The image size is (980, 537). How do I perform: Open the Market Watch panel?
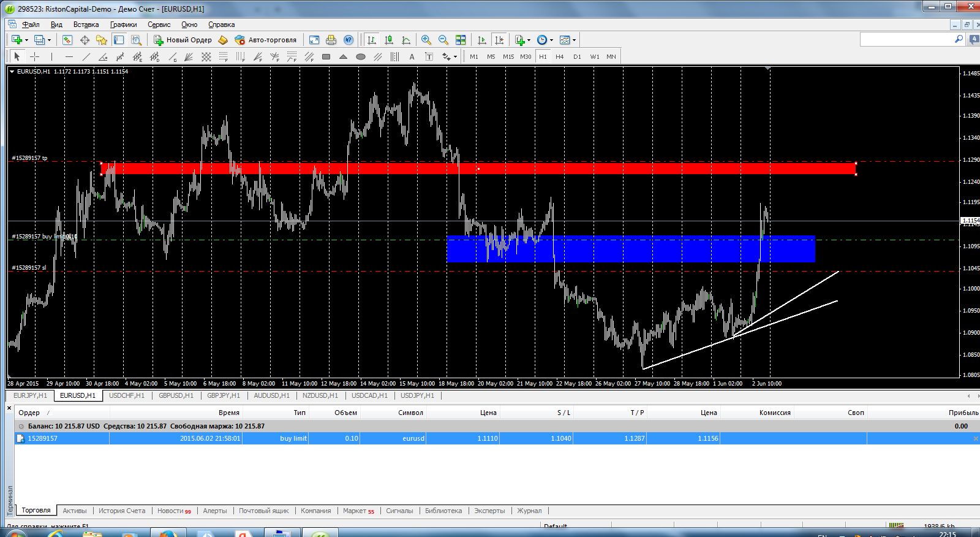[x=67, y=40]
